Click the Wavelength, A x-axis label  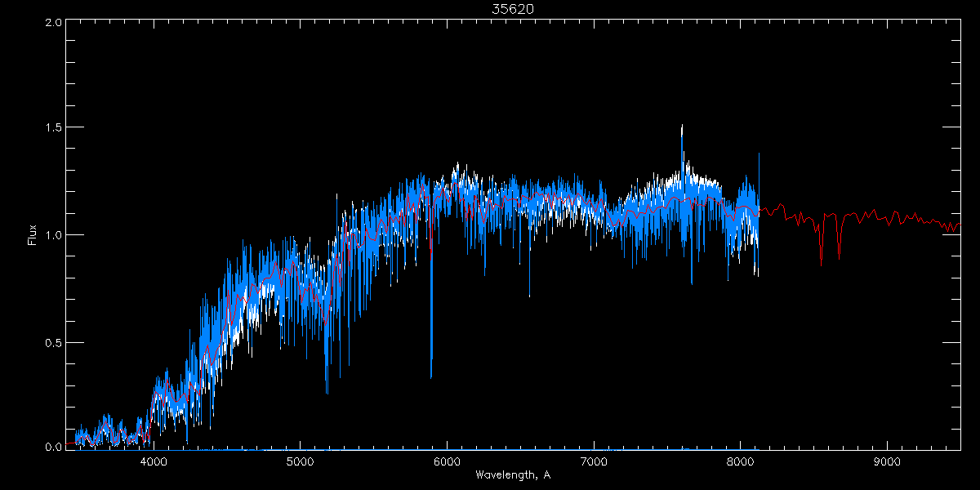point(512,475)
